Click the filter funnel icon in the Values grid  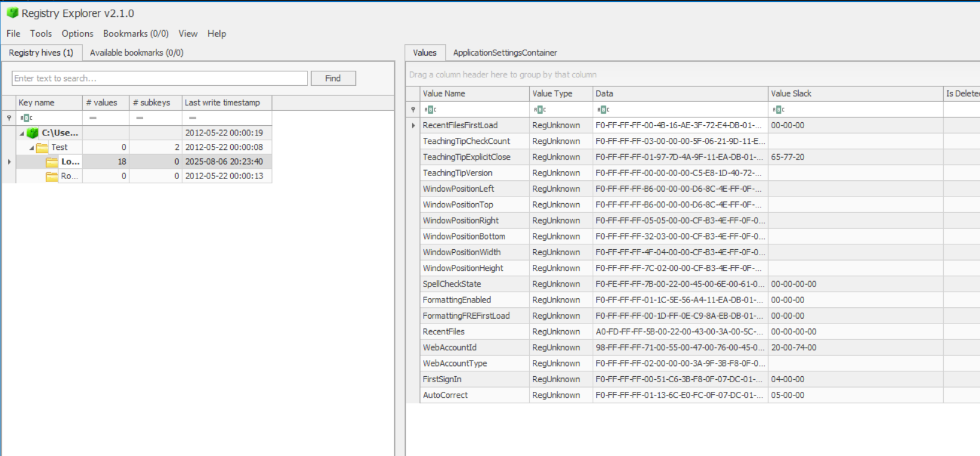click(x=413, y=109)
